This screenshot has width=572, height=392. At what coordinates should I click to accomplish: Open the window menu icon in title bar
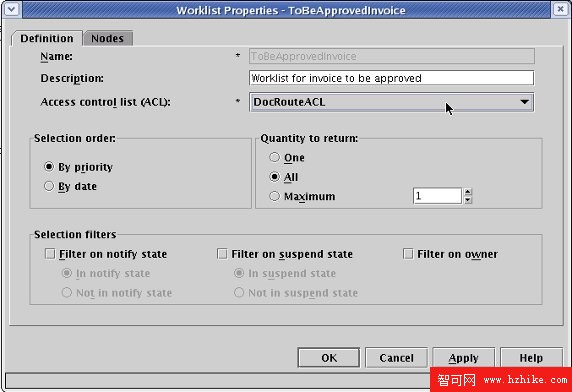point(12,9)
